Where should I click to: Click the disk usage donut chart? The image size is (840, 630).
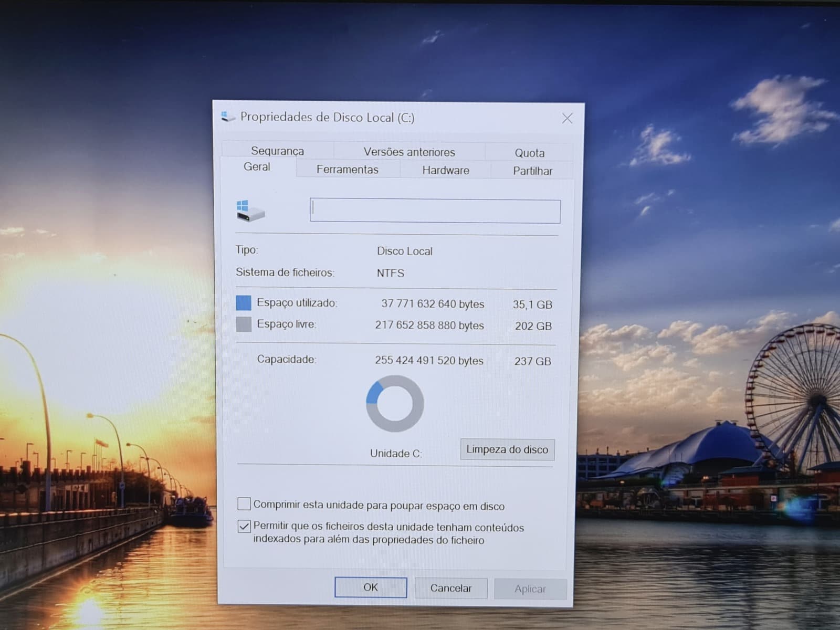pos(395,404)
